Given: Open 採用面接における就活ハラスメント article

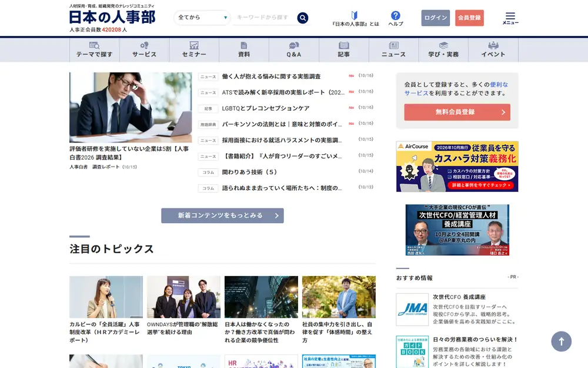Looking at the screenshot, I should click(282, 140).
